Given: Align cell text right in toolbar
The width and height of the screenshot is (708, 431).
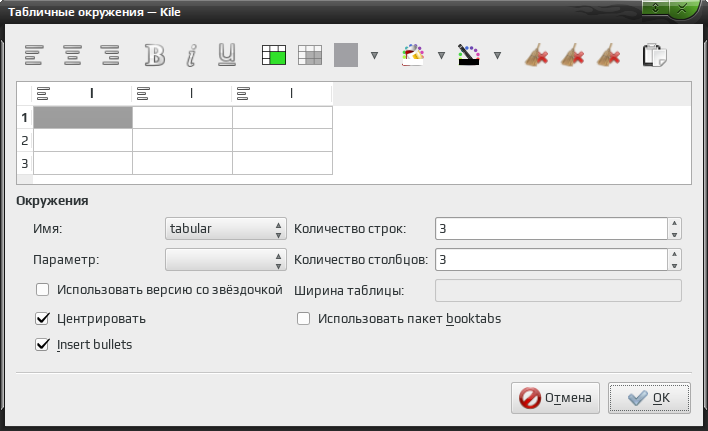Looking at the screenshot, I should click(x=110, y=55).
